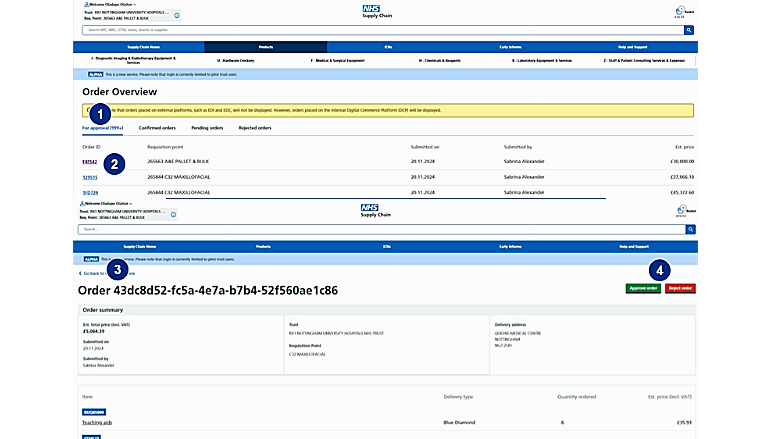Click NHS Supply Chain logo on Order Overview page
The width and height of the screenshot is (771, 439).
point(377,11)
